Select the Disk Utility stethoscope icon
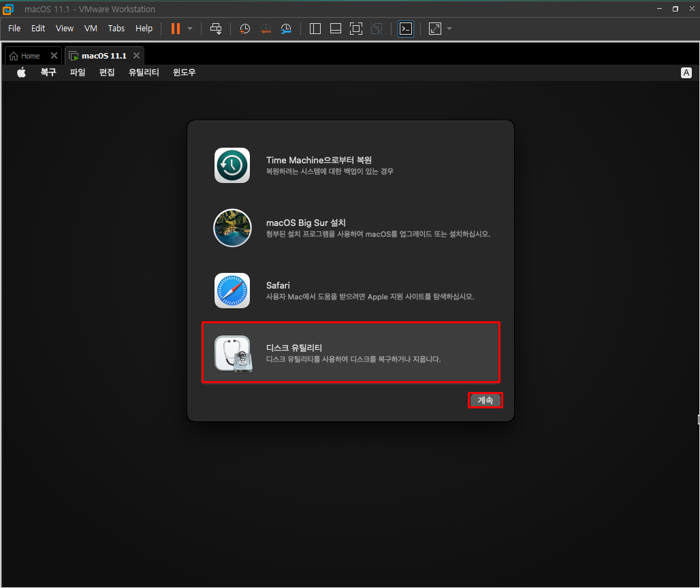Screen dimensions: 700x588 click(x=234, y=354)
